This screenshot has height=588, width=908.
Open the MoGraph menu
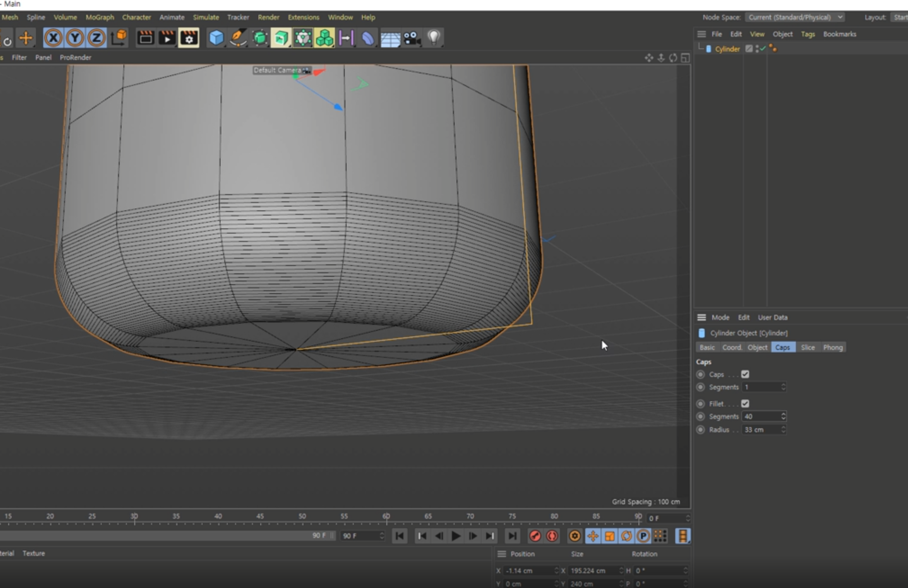(99, 17)
